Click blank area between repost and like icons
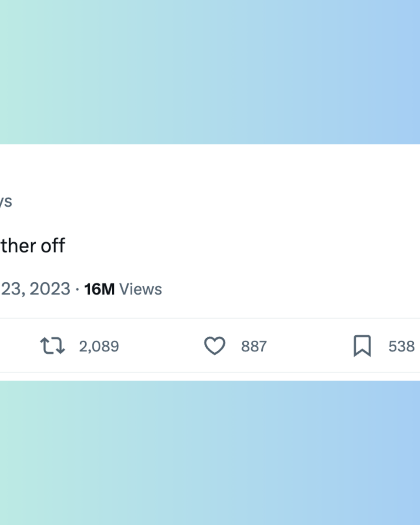The image size is (420, 525). pos(162,346)
